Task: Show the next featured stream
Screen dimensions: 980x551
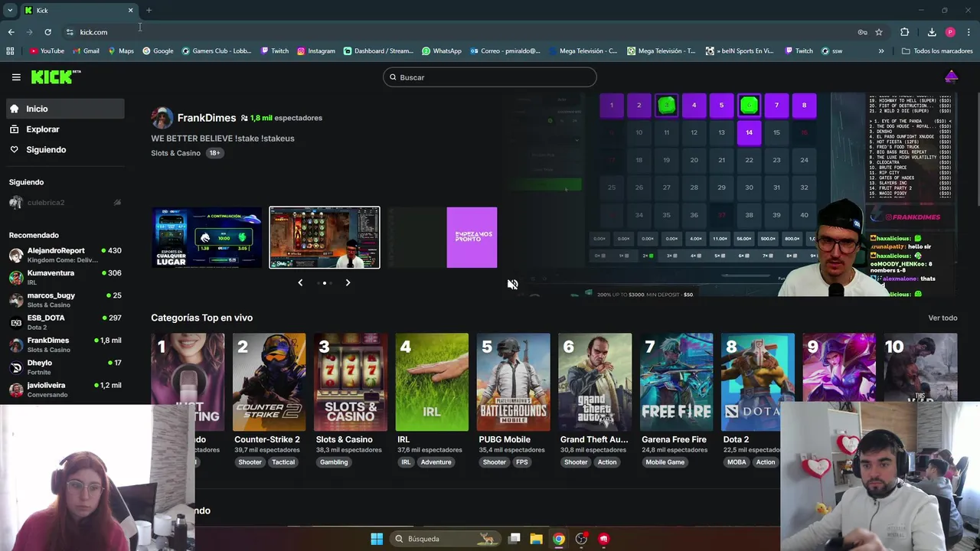Action: point(348,282)
